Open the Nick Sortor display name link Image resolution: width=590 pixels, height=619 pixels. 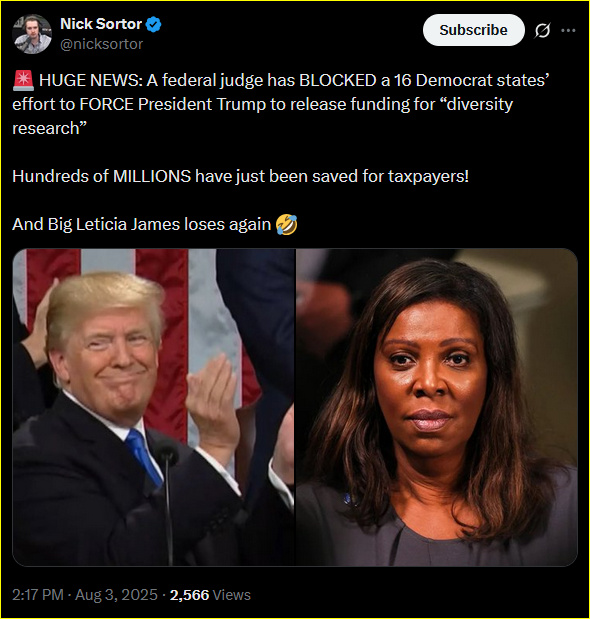coord(101,24)
